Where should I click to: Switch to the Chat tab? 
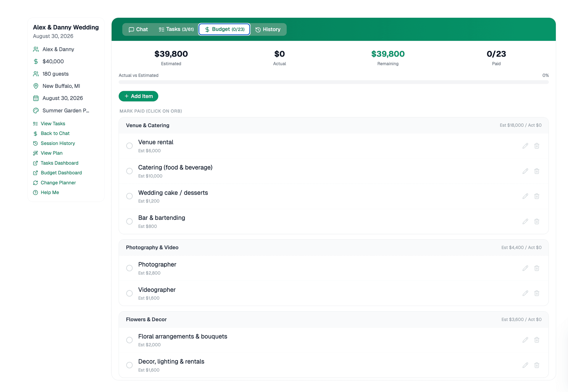138,29
